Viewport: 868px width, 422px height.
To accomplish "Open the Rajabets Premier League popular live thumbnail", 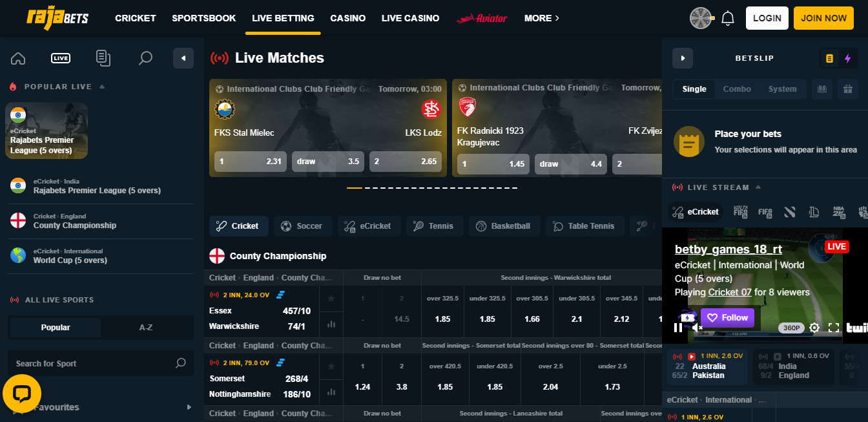I will tap(46, 131).
